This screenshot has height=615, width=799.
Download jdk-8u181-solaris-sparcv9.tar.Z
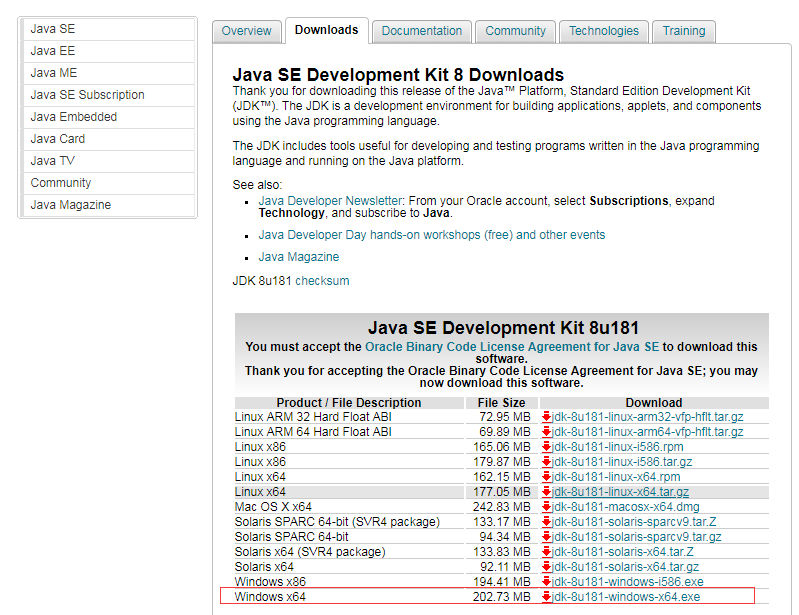click(x=634, y=522)
